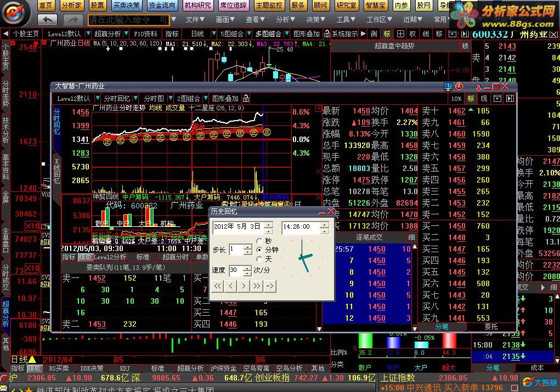Select the 分钟 radio button
This screenshot has width=560, height=392.
pyautogui.click(x=259, y=250)
